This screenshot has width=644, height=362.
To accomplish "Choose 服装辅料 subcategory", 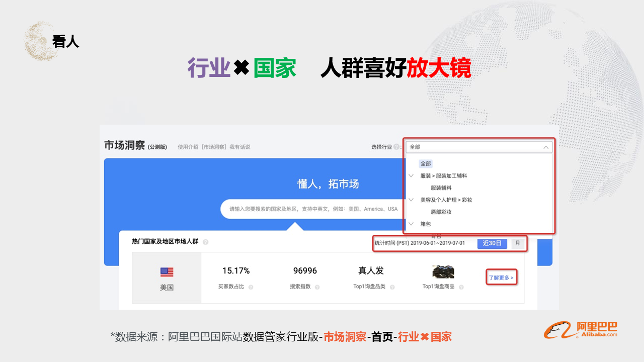I will (x=441, y=188).
